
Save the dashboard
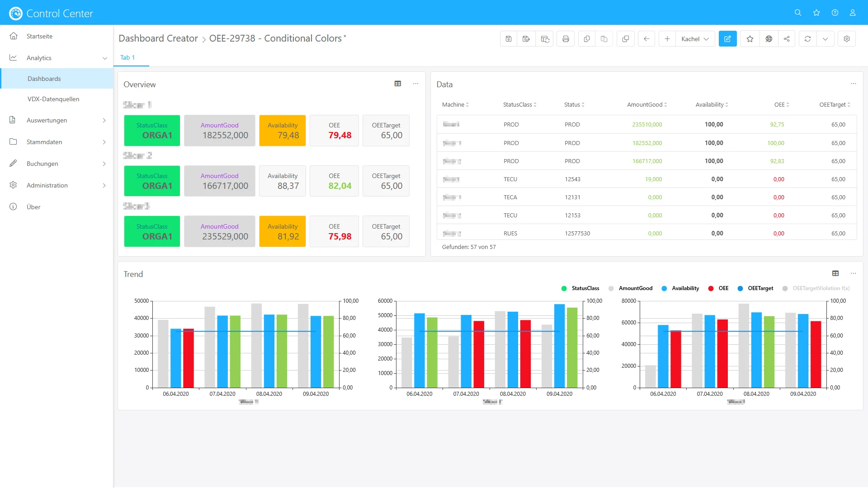[x=509, y=38]
